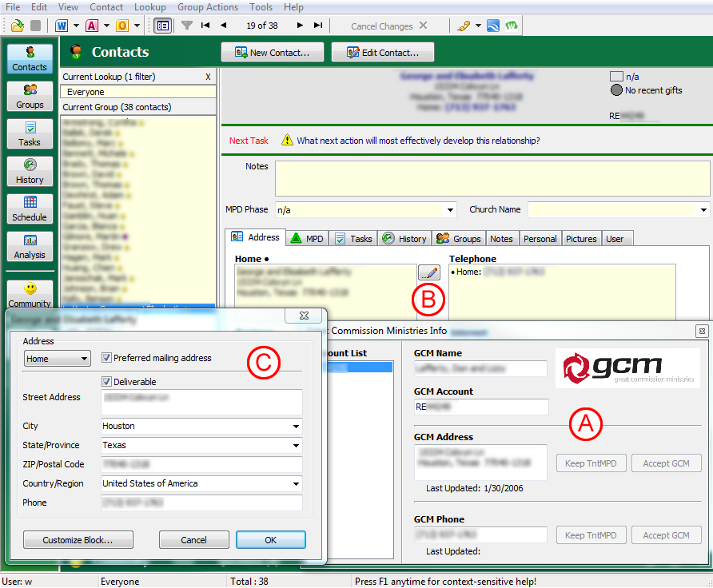Toggle the n/a checkbox near gifts
Viewport: 713px width, 588px height.
tap(615, 77)
